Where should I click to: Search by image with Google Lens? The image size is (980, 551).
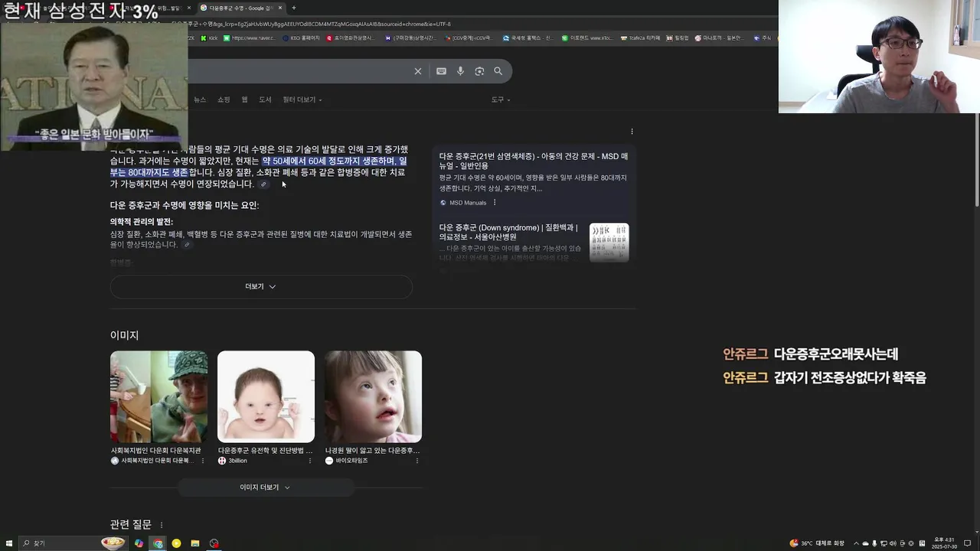coord(479,71)
